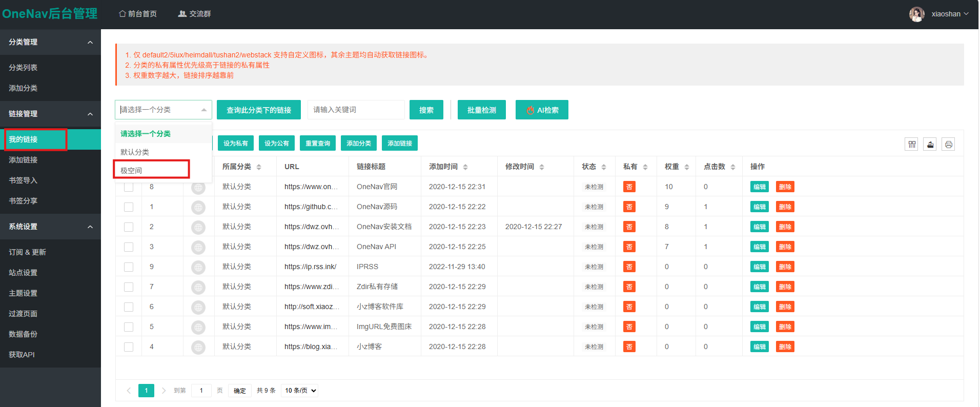Choose 极空间 from the dropdown list
The width and height of the screenshot is (980, 407).
[x=164, y=171]
